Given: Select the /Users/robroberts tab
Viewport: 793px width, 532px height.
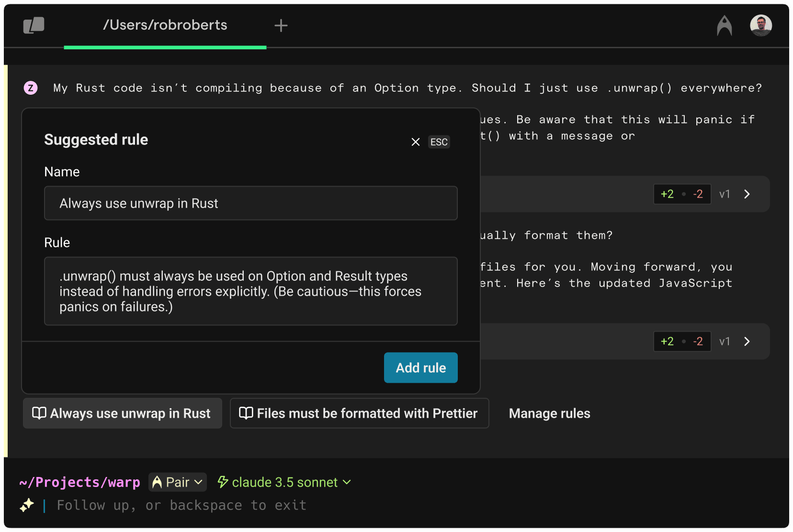Looking at the screenshot, I should tap(165, 25).
